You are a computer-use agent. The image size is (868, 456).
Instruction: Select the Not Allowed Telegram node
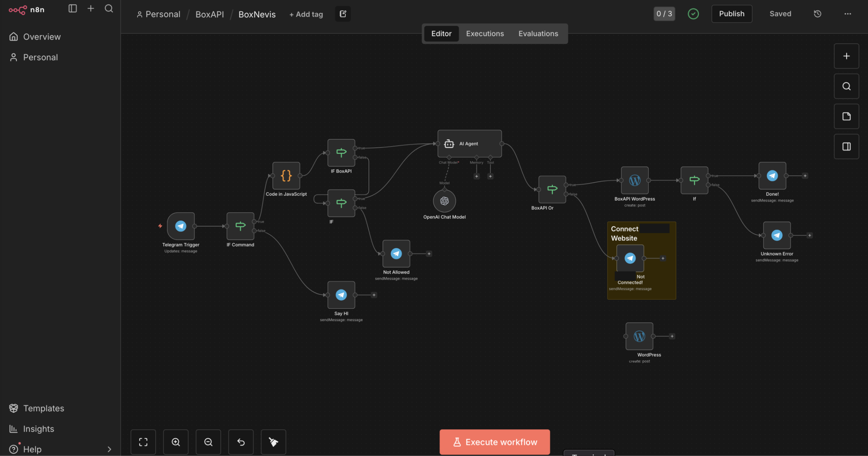(396, 254)
